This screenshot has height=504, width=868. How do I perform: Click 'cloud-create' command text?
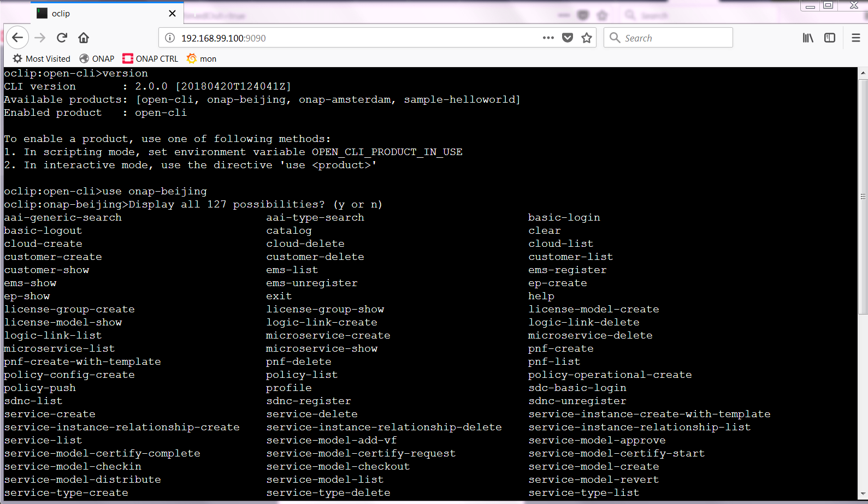tap(43, 244)
